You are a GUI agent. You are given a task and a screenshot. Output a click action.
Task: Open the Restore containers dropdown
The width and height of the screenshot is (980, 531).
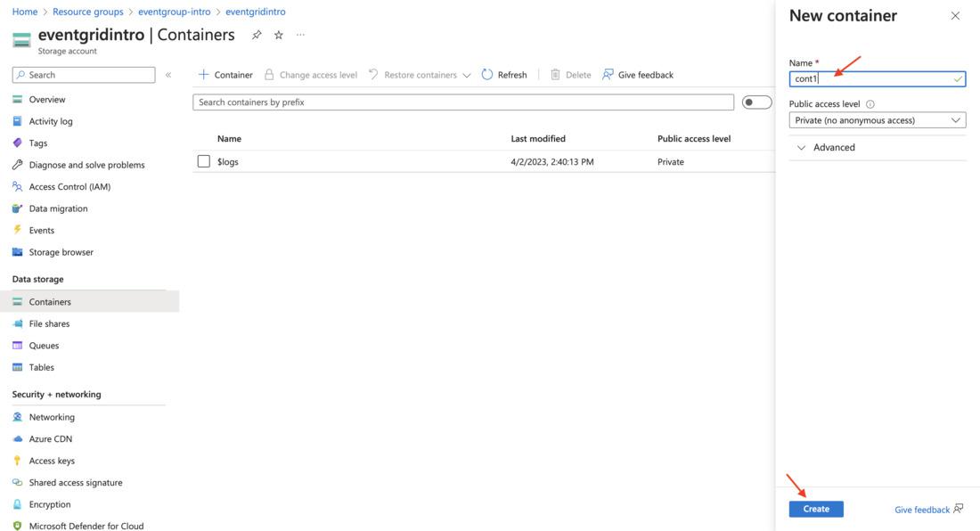coord(420,75)
